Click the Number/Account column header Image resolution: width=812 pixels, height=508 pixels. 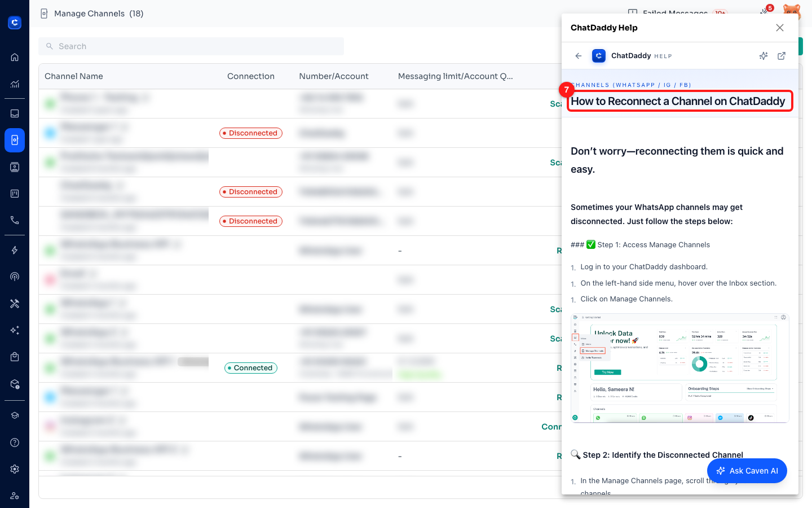pos(334,76)
